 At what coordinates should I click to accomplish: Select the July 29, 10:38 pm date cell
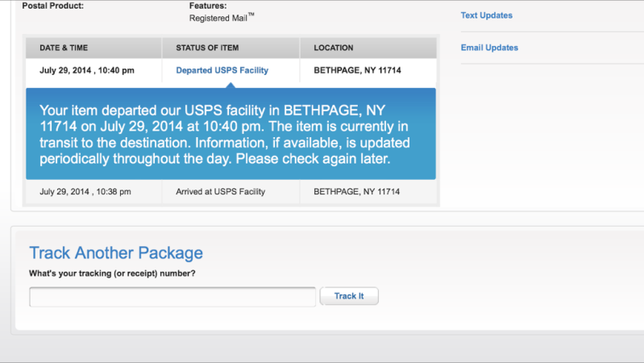click(x=85, y=192)
